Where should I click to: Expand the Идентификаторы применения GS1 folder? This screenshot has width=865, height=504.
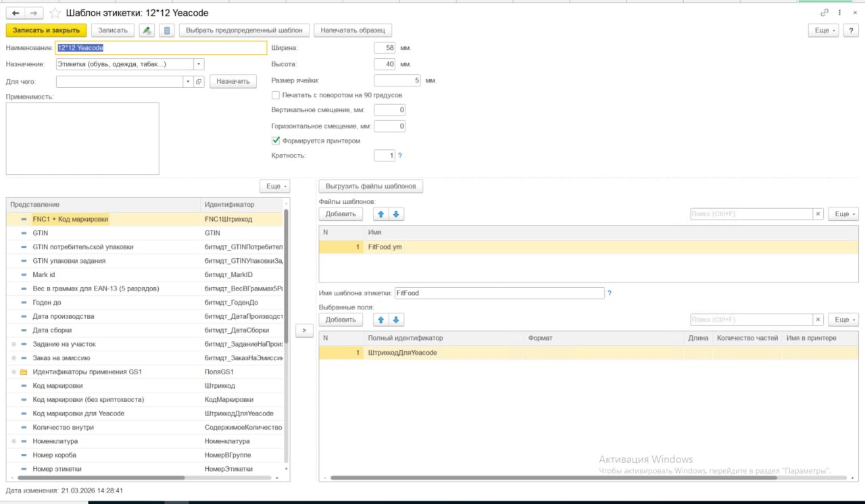pyautogui.click(x=14, y=372)
